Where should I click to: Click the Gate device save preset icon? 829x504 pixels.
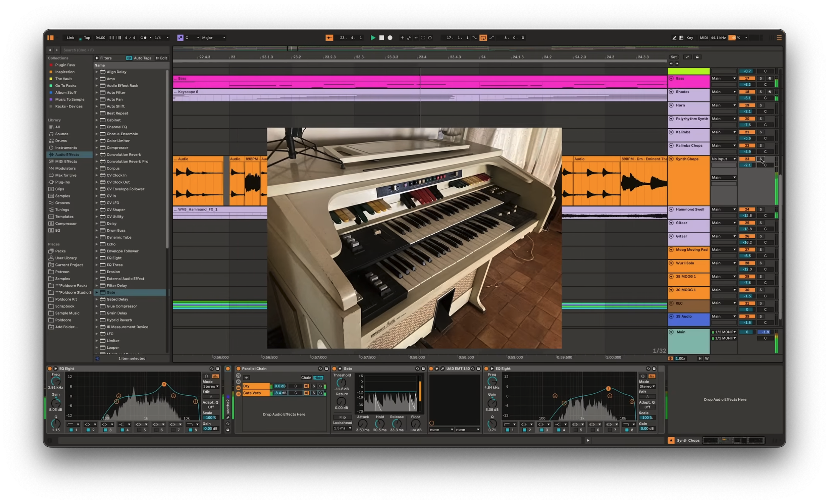[423, 368]
